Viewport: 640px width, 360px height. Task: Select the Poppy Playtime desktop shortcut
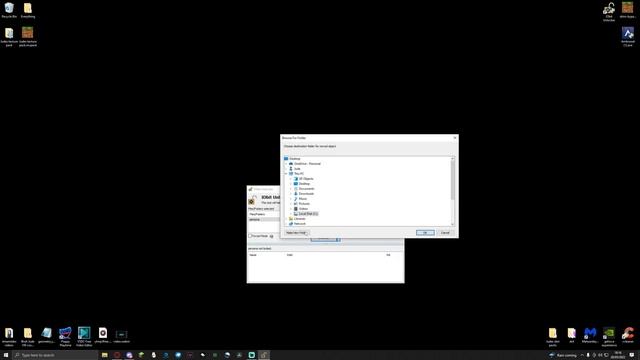(65, 336)
